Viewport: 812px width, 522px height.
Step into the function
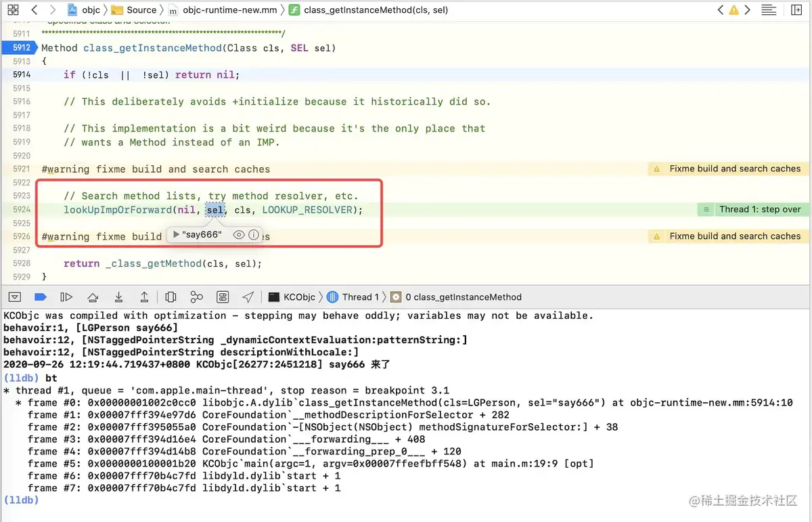pyautogui.click(x=118, y=297)
